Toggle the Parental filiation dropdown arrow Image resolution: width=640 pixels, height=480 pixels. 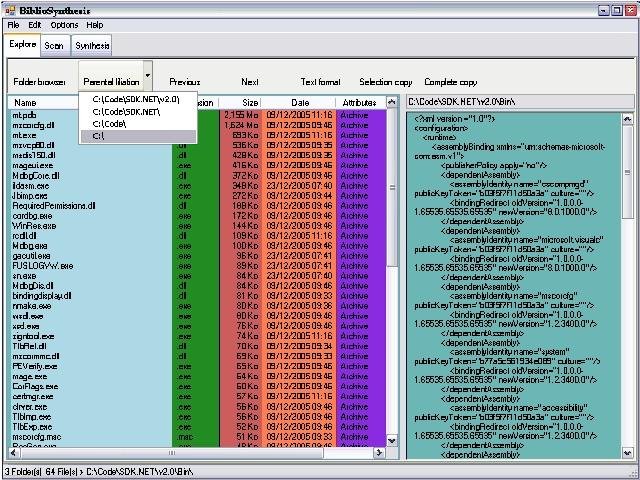coord(148,76)
